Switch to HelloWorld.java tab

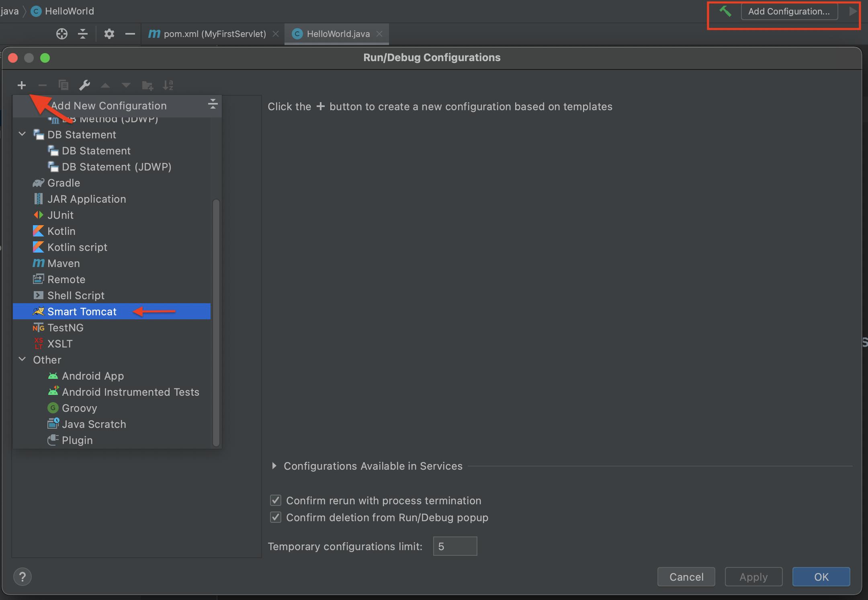337,34
